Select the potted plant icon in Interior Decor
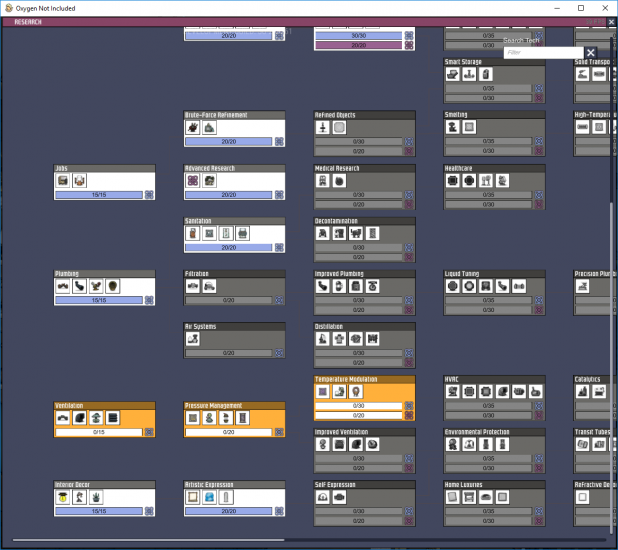The height and width of the screenshot is (550, 618). 96,497
